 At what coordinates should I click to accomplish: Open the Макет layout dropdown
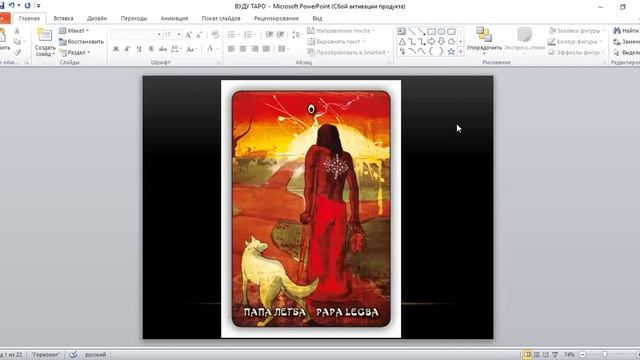74,31
